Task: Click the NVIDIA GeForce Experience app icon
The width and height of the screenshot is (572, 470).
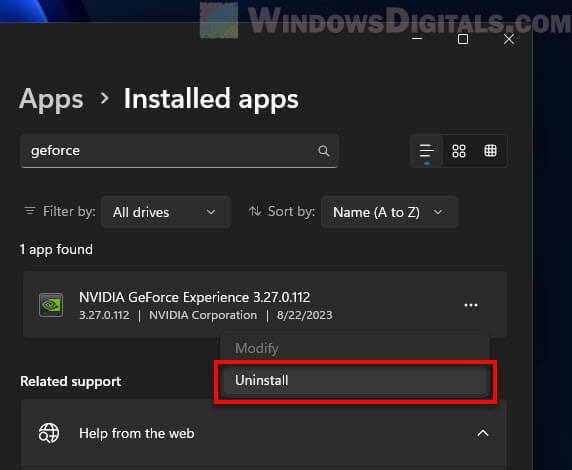Action: click(x=51, y=305)
